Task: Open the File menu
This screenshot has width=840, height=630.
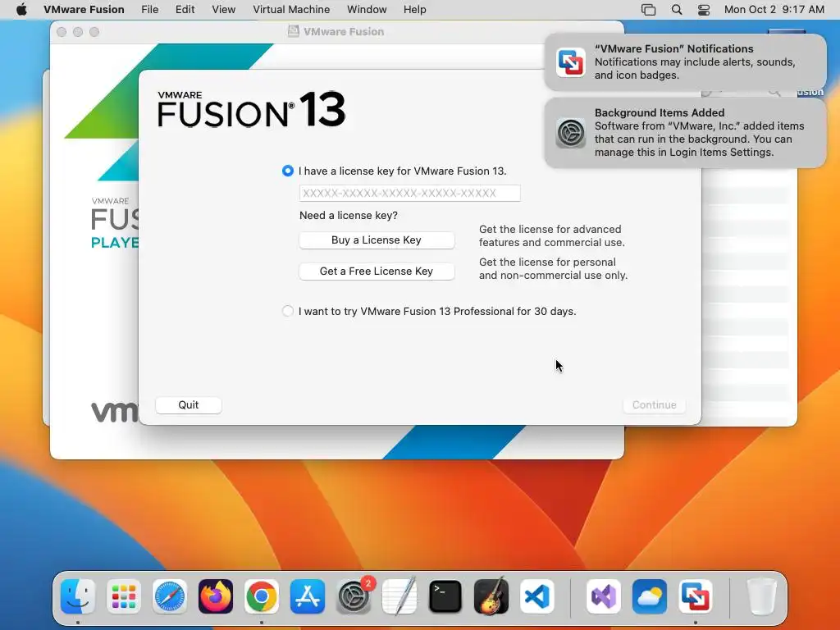Action: [x=150, y=10]
